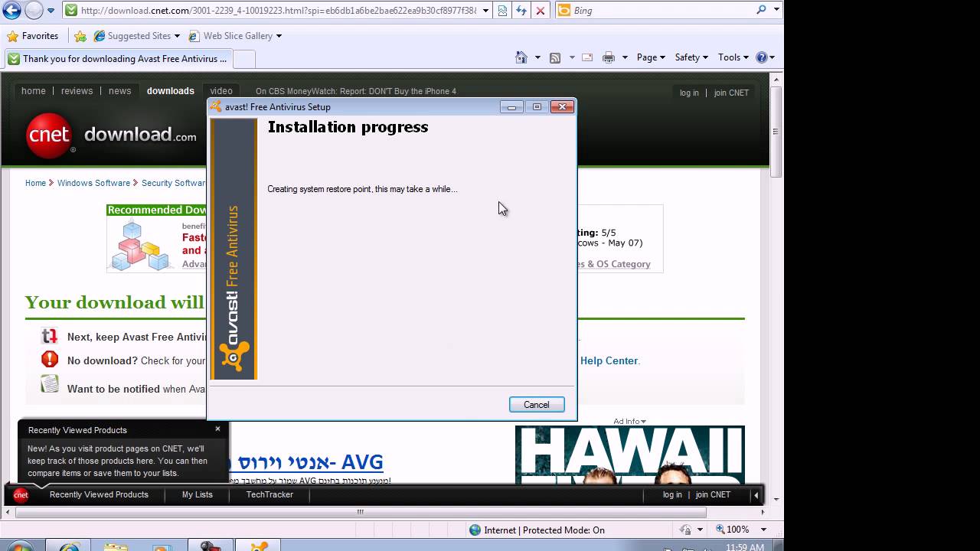Click the Print icon

[x=609, y=57]
